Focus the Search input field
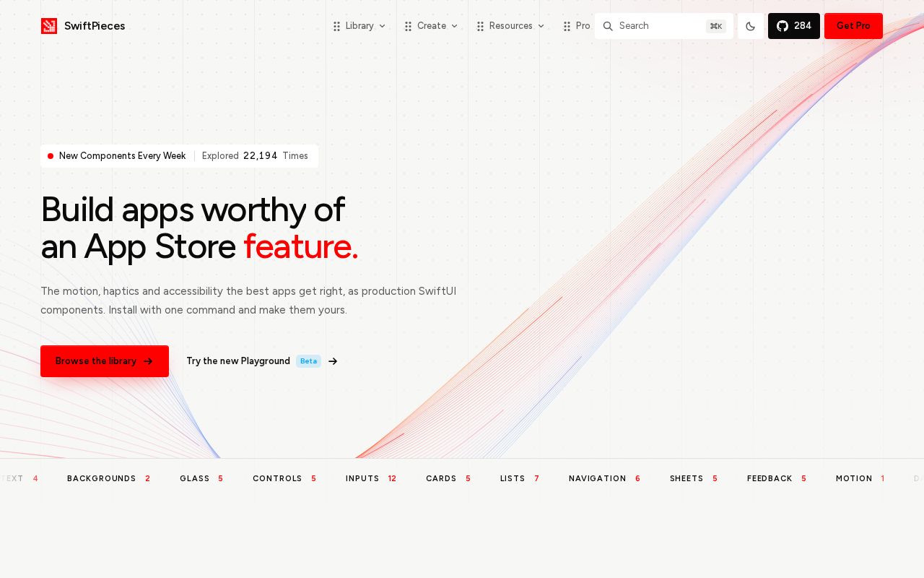The height and width of the screenshot is (578, 924). (x=664, y=26)
